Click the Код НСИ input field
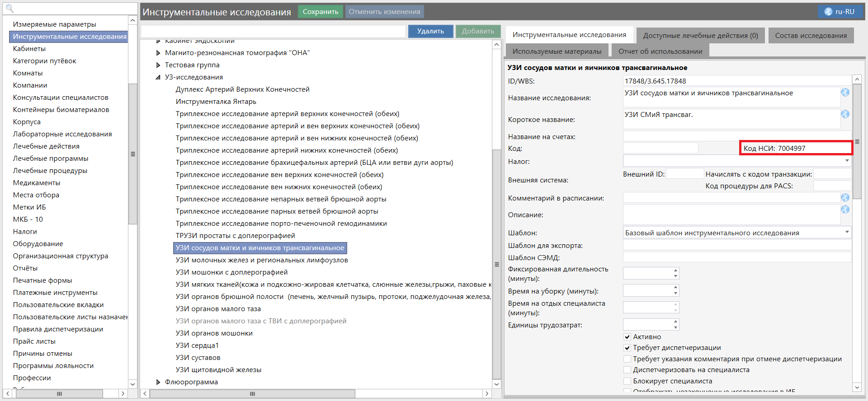868x401 pixels. click(x=813, y=149)
